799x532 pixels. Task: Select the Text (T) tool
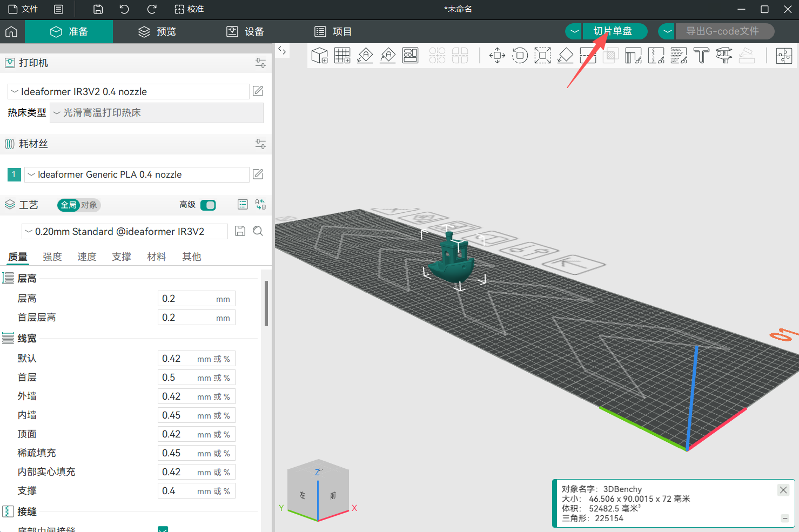pos(701,56)
